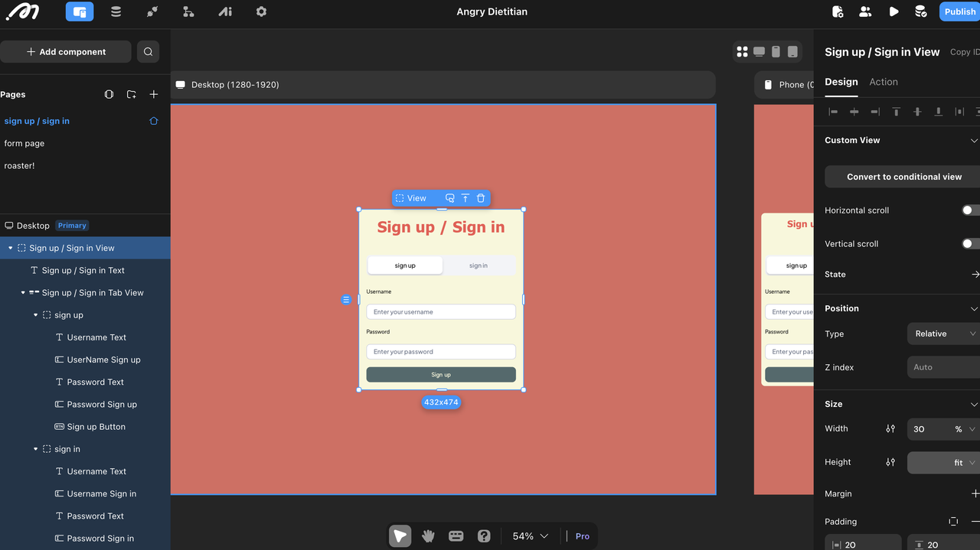
Task: Switch canvas to tablet breakpoint icon
Action: [792, 52]
